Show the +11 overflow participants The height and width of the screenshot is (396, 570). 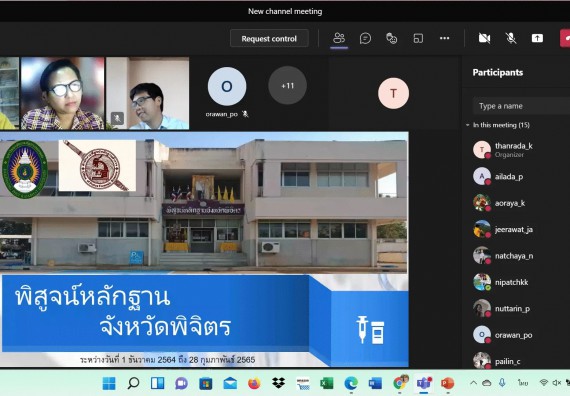287,85
